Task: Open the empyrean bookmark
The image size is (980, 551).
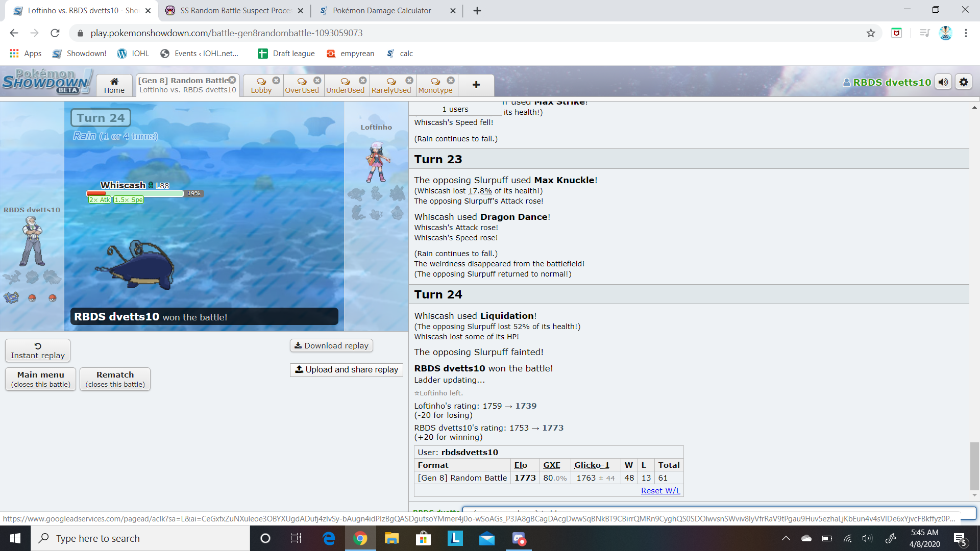Action: click(350, 53)
